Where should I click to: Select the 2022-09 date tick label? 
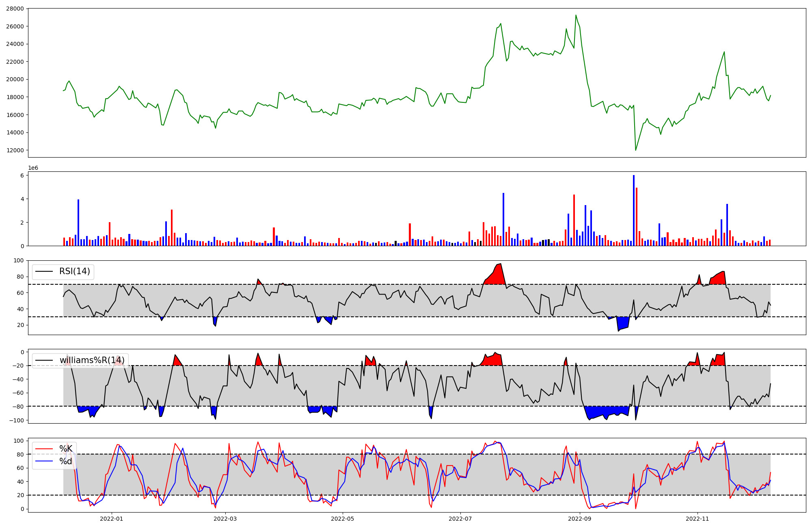(x=580, y=519)
